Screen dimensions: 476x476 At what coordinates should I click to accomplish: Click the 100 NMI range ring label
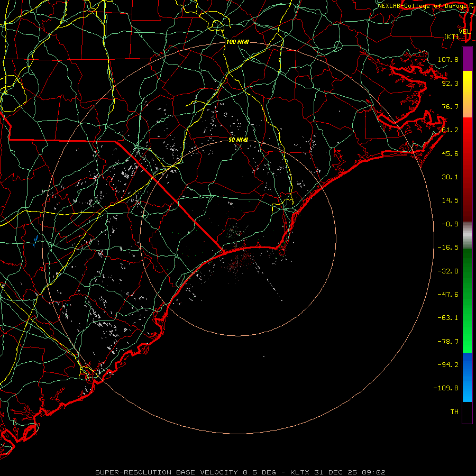(237, 42)
